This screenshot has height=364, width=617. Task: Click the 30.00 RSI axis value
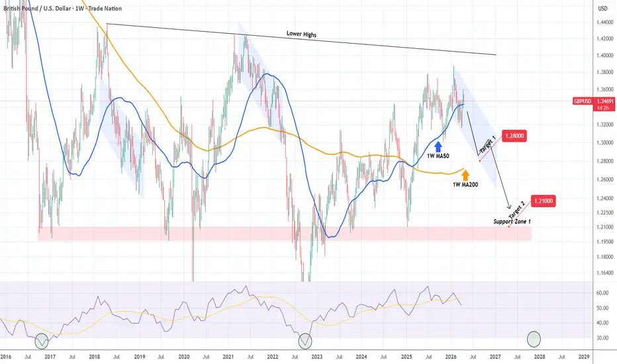602,338
